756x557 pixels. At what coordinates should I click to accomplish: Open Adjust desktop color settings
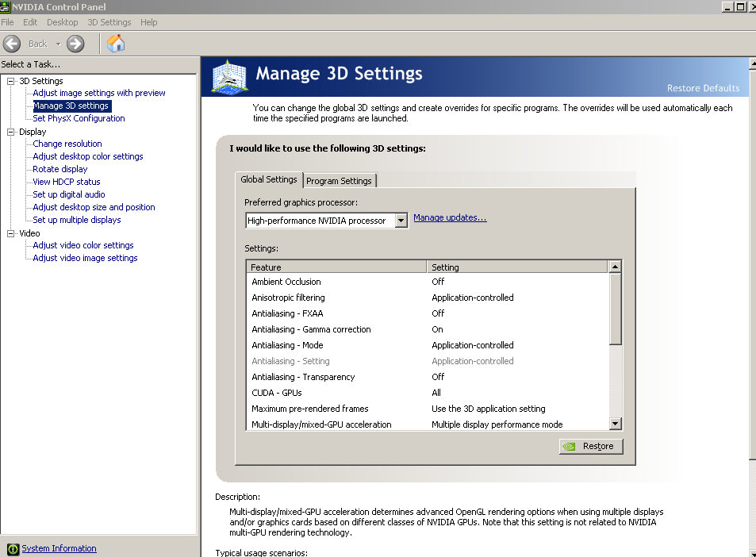tap(88, 156)
